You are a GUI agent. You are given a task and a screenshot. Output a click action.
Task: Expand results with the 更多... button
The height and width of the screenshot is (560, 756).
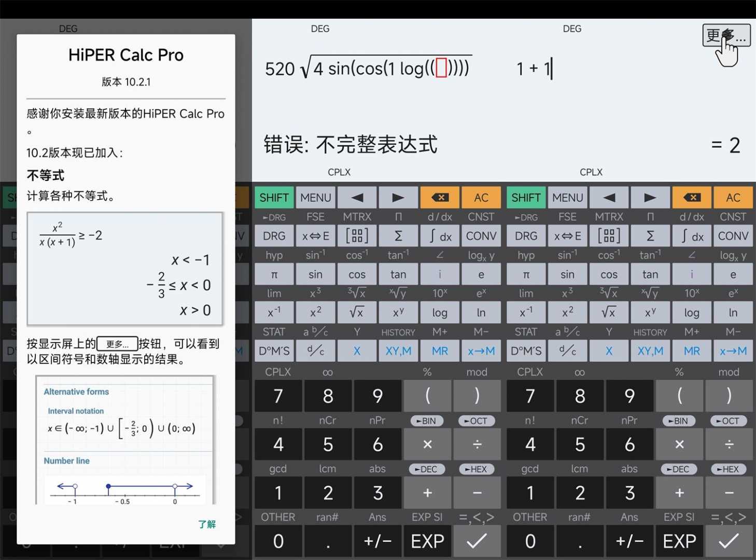point(725,35)
